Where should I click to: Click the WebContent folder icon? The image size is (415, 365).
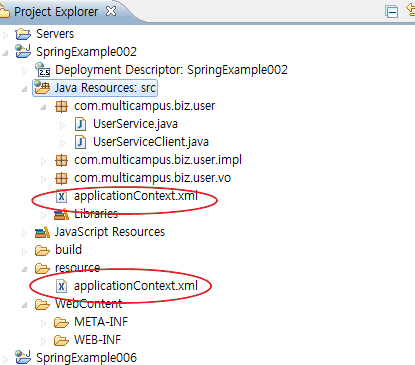click(42, 304)
